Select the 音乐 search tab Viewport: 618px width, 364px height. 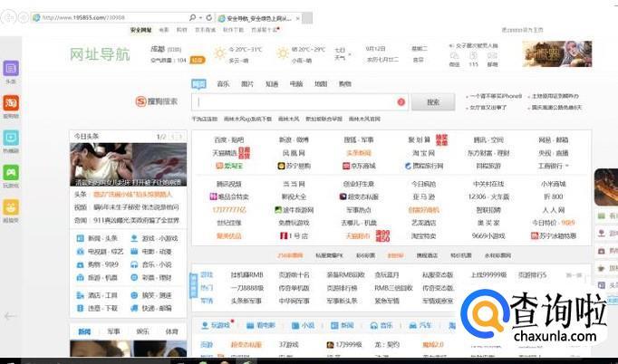click(x=223, y=84)
